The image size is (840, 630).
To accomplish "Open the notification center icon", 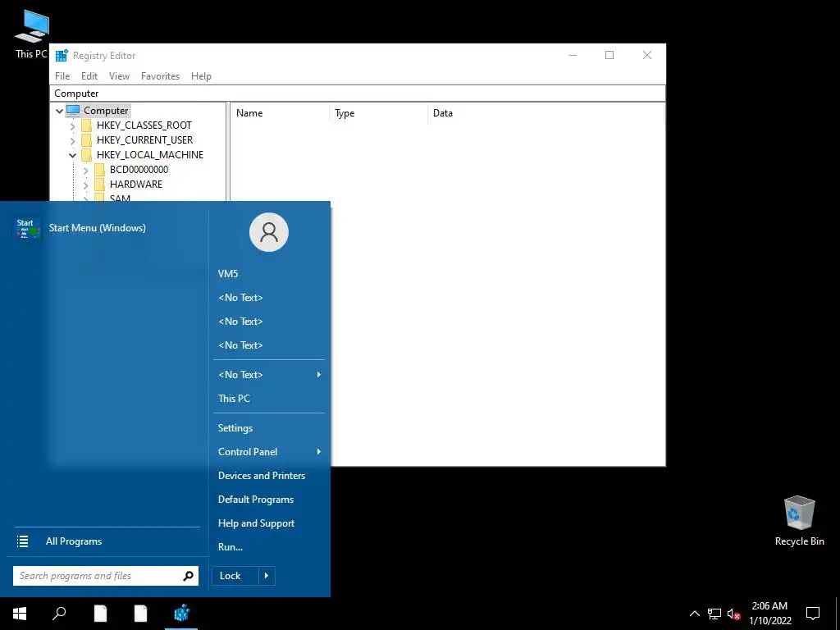I will coord(813,614).
